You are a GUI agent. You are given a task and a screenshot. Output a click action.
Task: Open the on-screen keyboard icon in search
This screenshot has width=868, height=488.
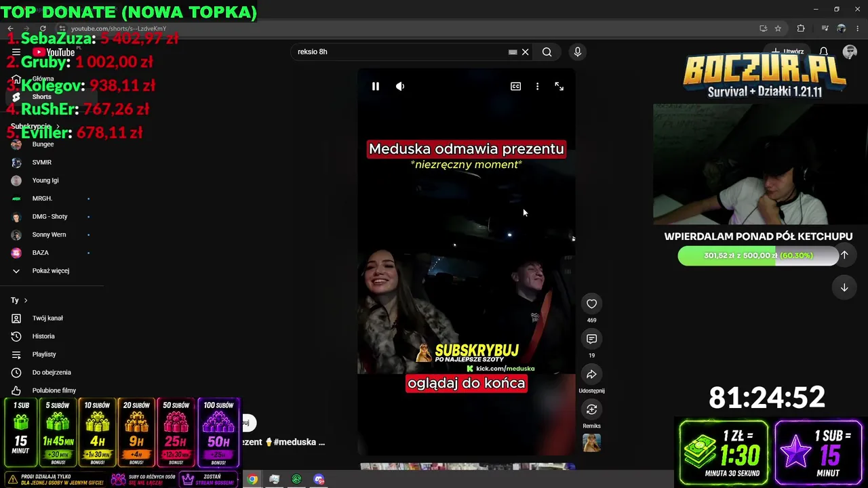(x=513, y=52)
